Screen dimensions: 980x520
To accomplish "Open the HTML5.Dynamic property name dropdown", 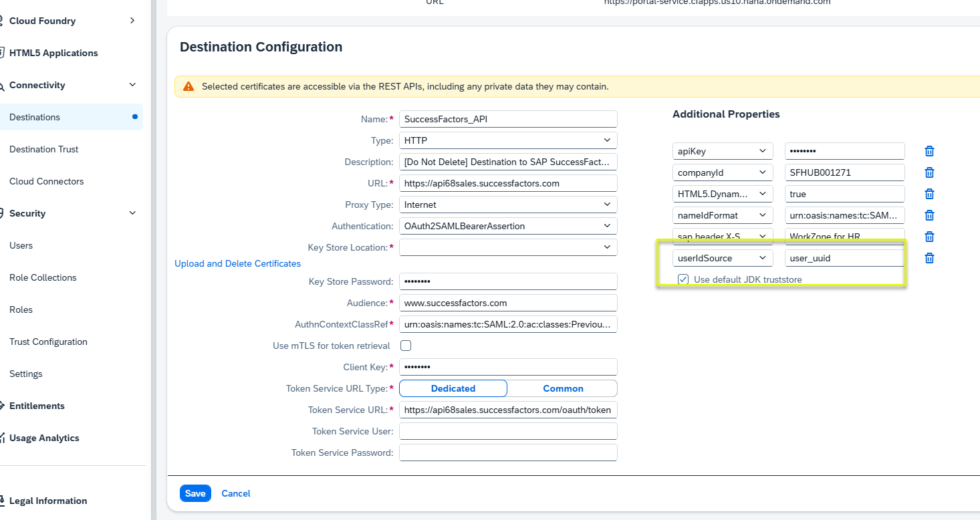I will pyautogui.click(x=723, y=194).
